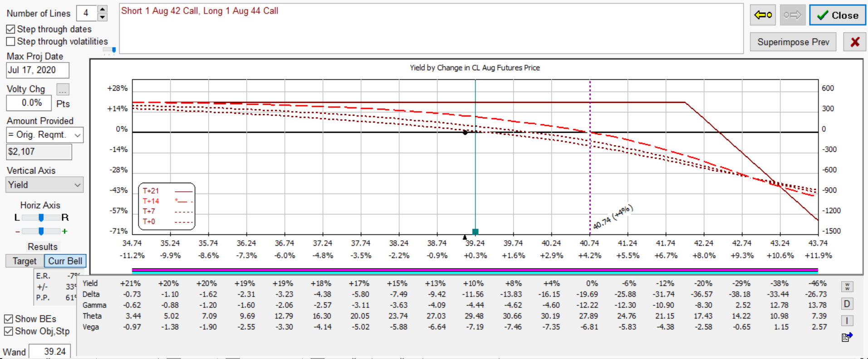Adjust the Horiz Axis L-R slider
The width and height of the screenshot is (868, 359).
[41, 218]
